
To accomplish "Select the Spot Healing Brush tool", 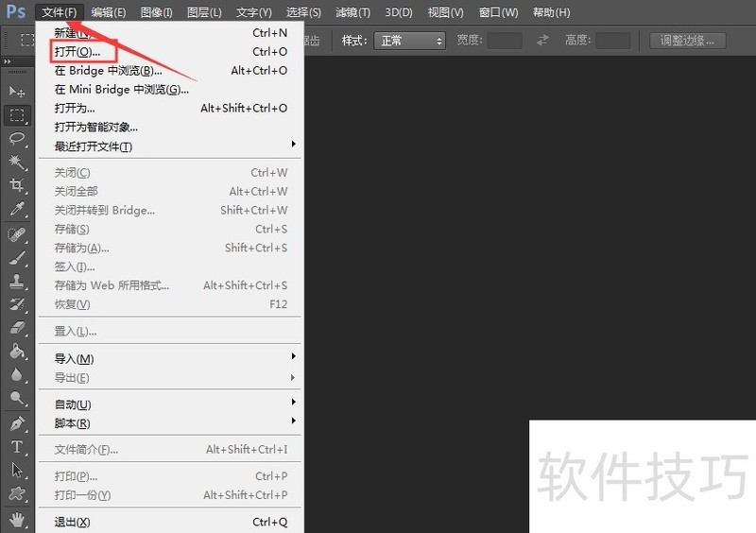I will 17,235.
